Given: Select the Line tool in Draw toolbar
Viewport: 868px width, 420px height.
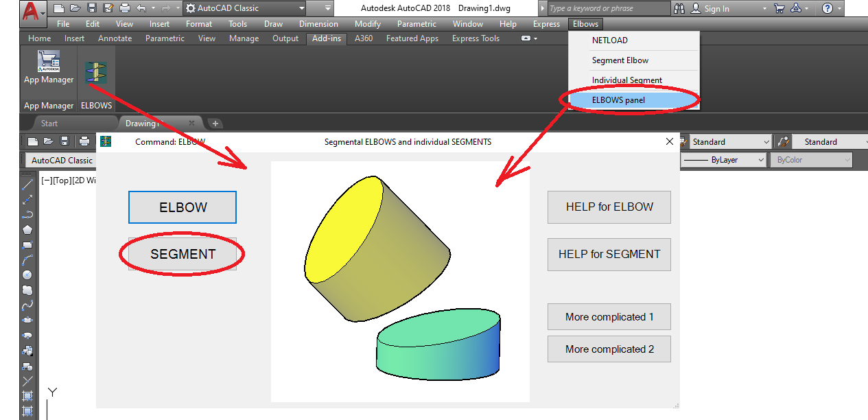Looking at the screenshot, I should pos(27,185).
